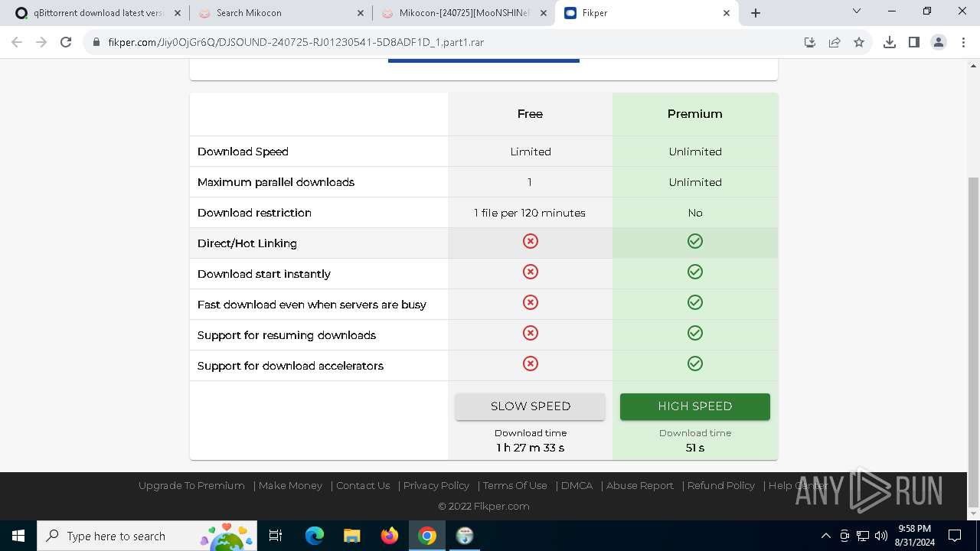Click the Maximum parallel downloads label
This screenshot has height=551, width=980.
[276, 182]
